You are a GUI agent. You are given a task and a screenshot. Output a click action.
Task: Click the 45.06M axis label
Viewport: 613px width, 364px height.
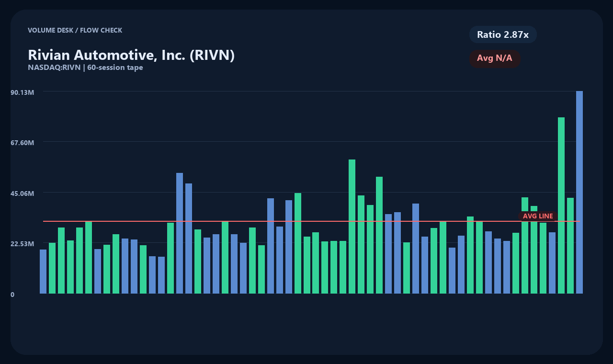point(22,193)
